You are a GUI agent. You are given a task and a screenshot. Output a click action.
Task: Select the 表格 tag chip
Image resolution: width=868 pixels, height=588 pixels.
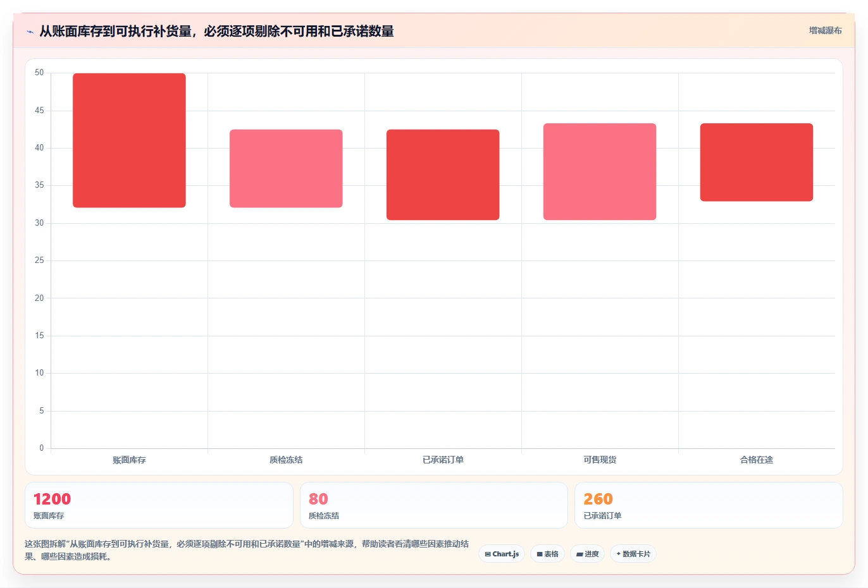tap(548, 554)
